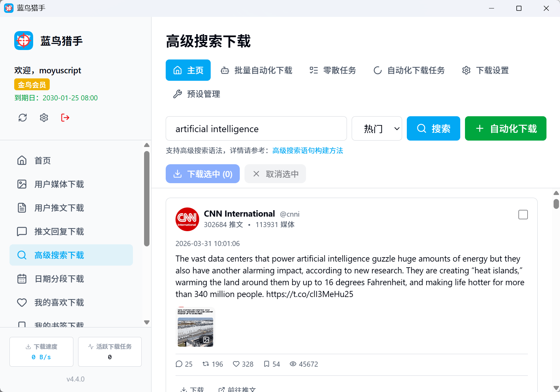Click the retweet icon showing 196
This screenshot has height=392, width=560.
[x=206, y=364]
